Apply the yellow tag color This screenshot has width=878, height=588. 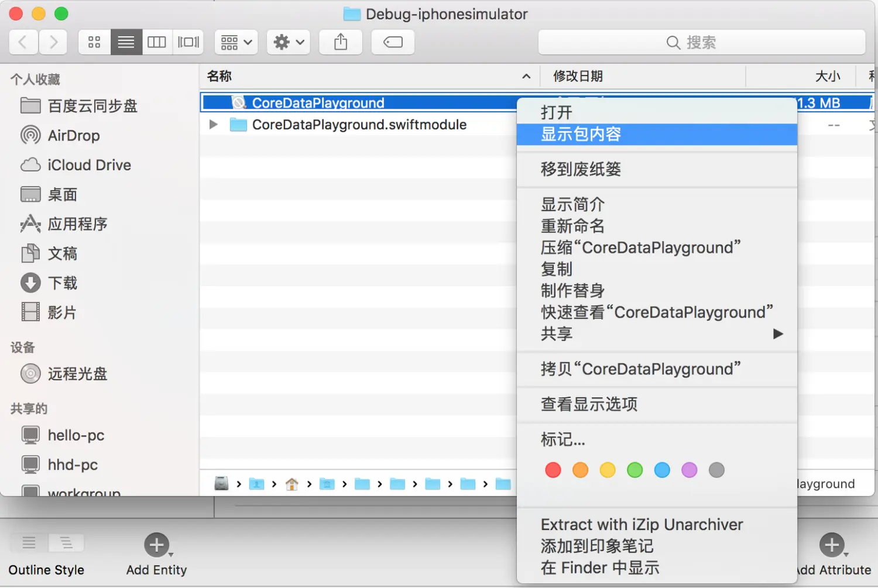coord(608,470)
